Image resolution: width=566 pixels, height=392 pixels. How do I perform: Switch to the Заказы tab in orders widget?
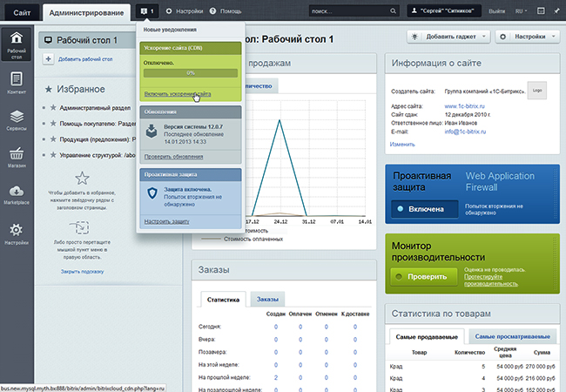point(268,299)
